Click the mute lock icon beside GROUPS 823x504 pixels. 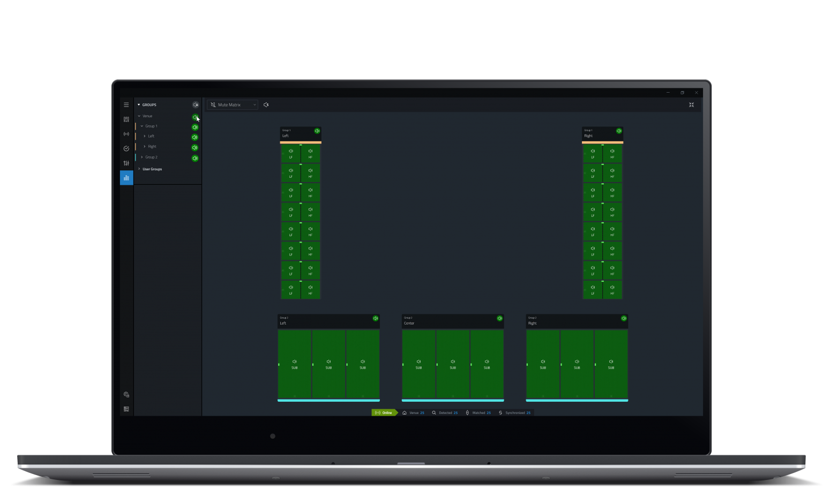[x=196, y=104]
